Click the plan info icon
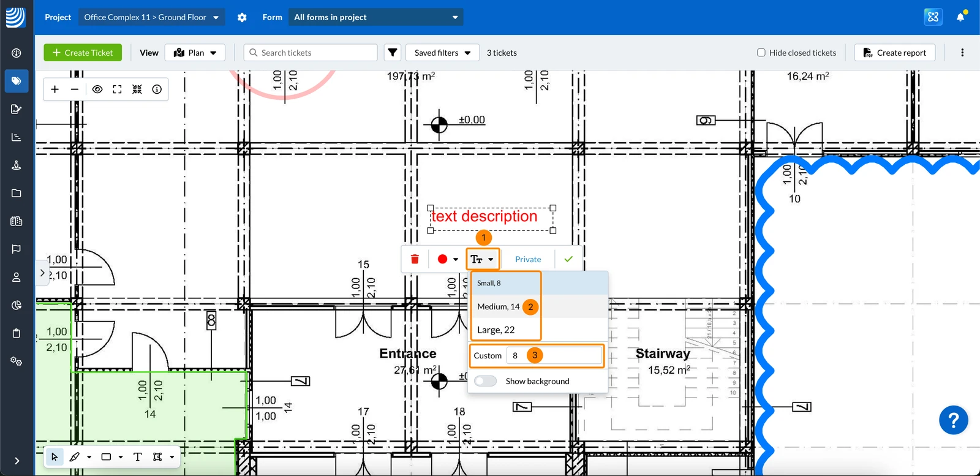This screenshot has width=980, height=476. [157, 89]
